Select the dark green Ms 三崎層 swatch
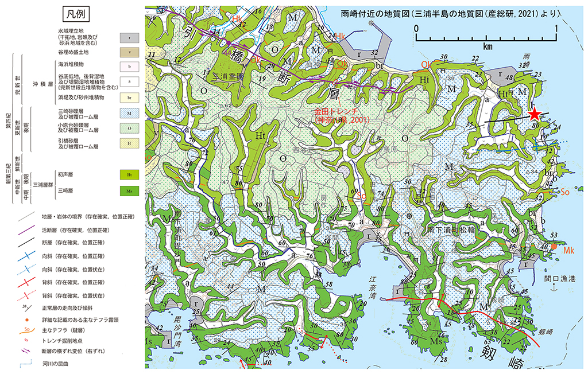This screenshot has width=588, height=374. (130, 190)
